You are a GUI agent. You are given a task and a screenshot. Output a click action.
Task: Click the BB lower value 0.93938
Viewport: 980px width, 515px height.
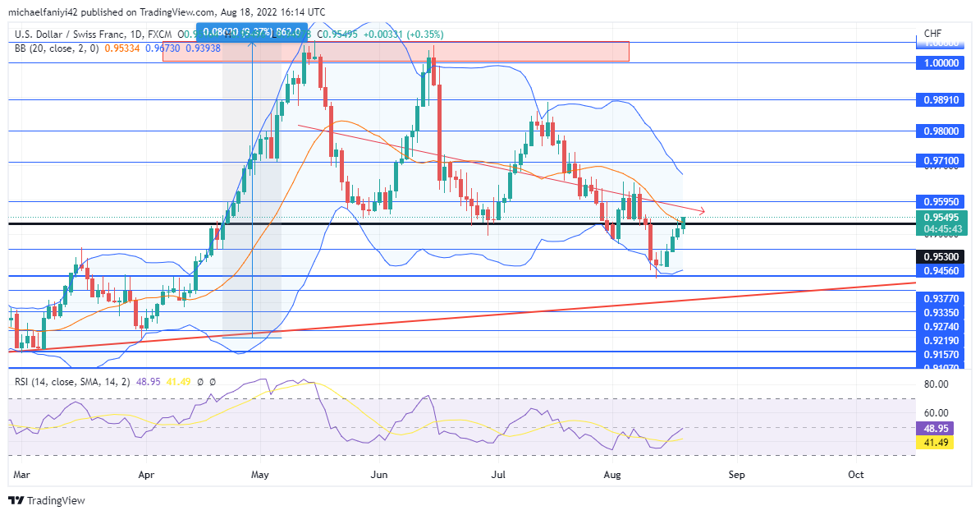pyautogui.click(x=203, y=48)
